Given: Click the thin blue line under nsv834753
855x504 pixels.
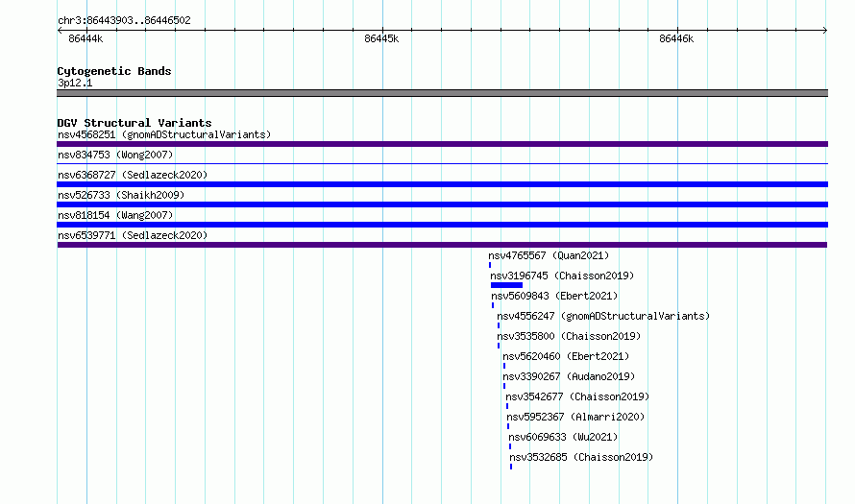Looking at the screenshot, I should [x=442, y=163].
